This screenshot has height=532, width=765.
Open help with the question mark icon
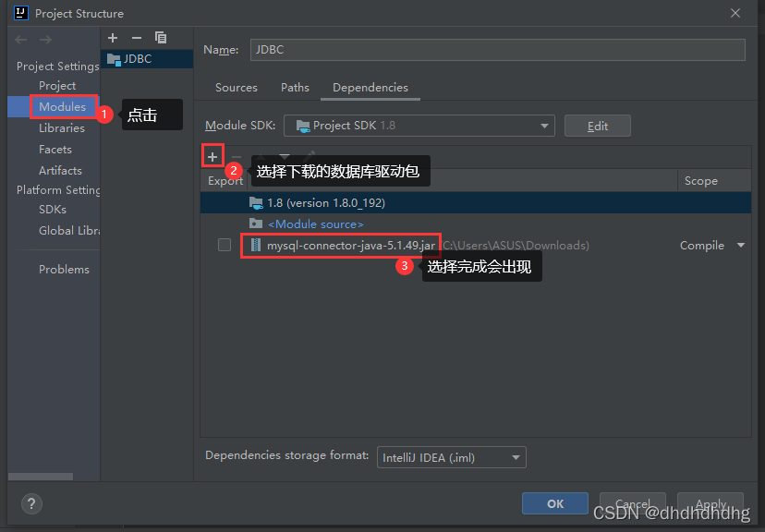tap(31, 503)
